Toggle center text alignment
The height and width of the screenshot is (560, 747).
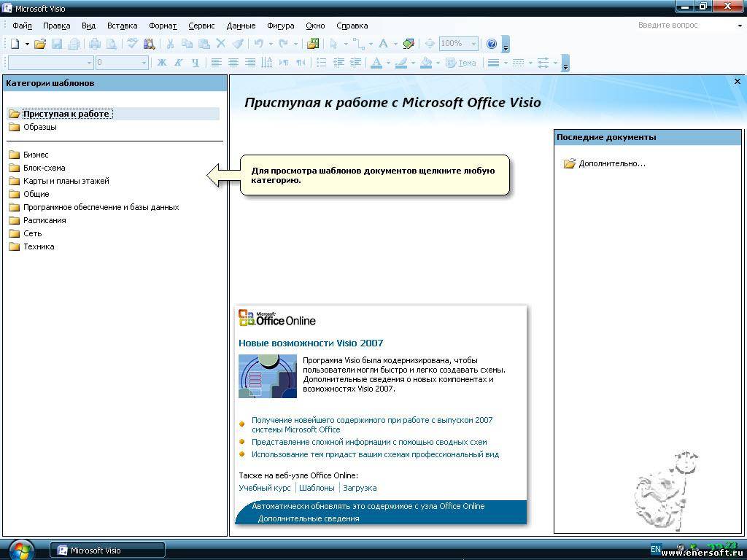pos(233,63)
